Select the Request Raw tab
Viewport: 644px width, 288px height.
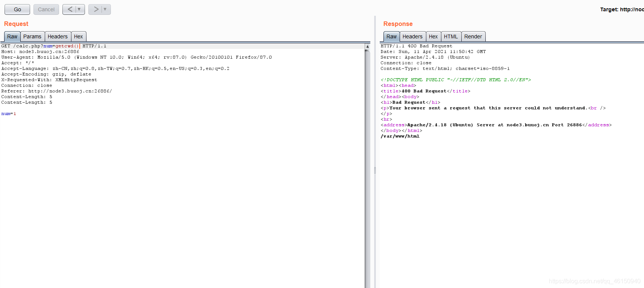pos(12,36)
